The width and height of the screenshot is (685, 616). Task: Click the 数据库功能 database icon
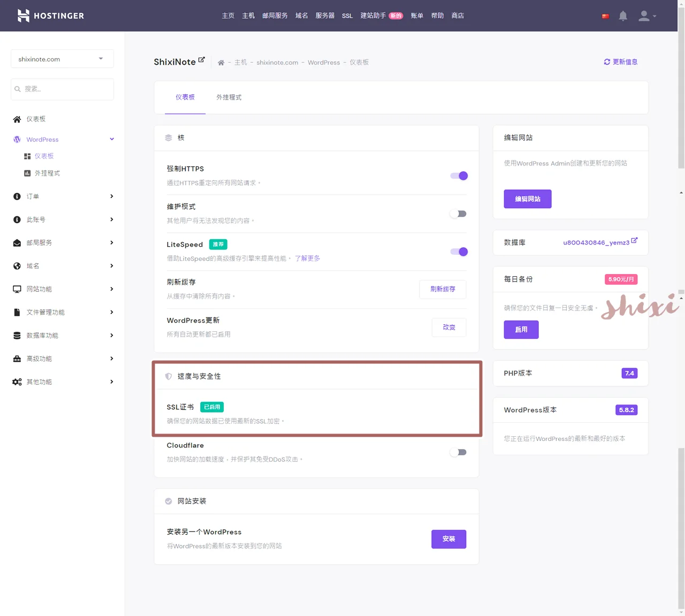coord(17,336)
